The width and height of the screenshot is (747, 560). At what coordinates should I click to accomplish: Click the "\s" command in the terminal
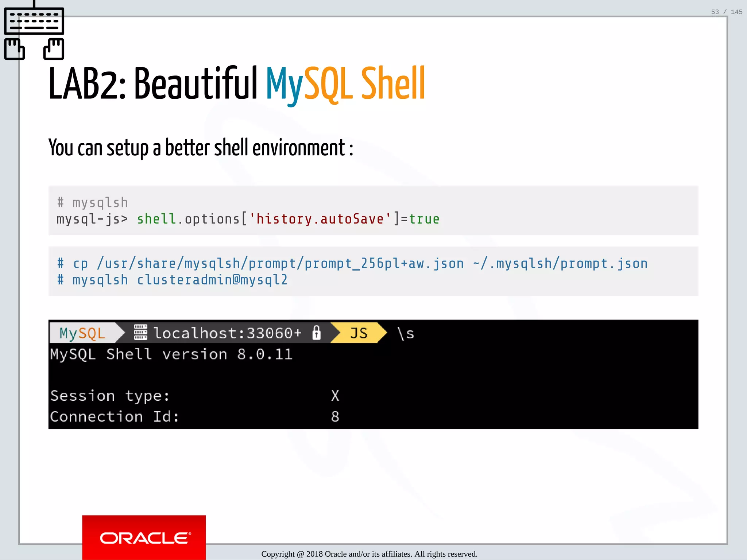406,333
